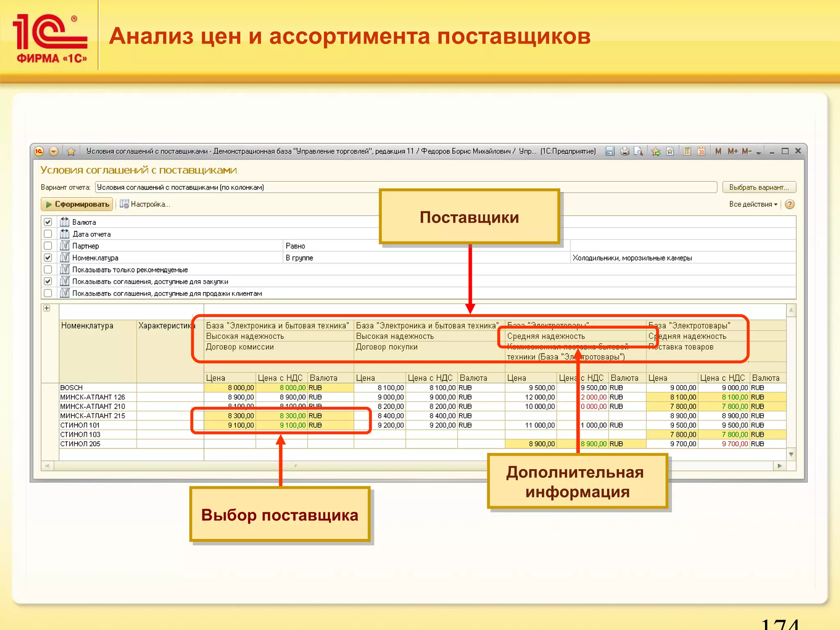Open the favorites list page icon
This screenshot has height=630, width=840.
coord(670,151)
